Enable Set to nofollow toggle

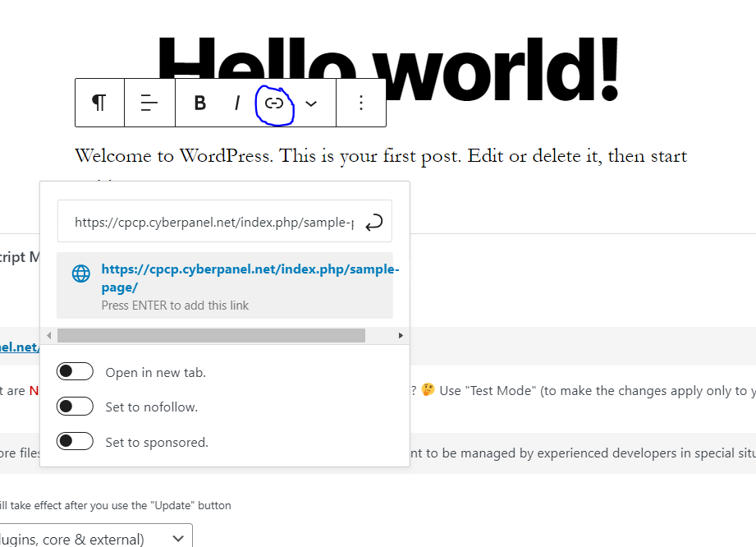[x=75, y=407]
